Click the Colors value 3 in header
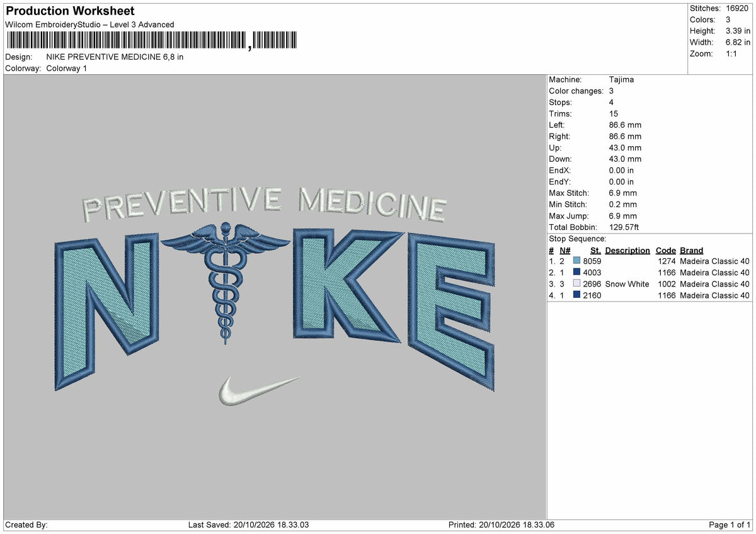The width and height of the screenshot is (756, 534). 729,20
